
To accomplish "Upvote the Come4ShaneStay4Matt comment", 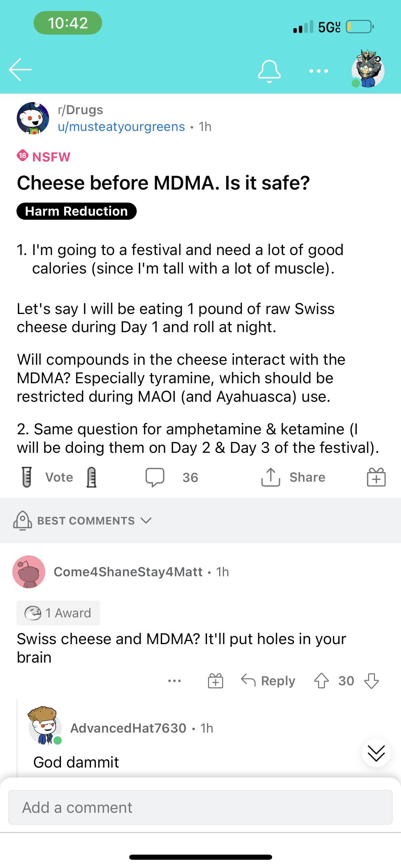I will tap(321, 681).
